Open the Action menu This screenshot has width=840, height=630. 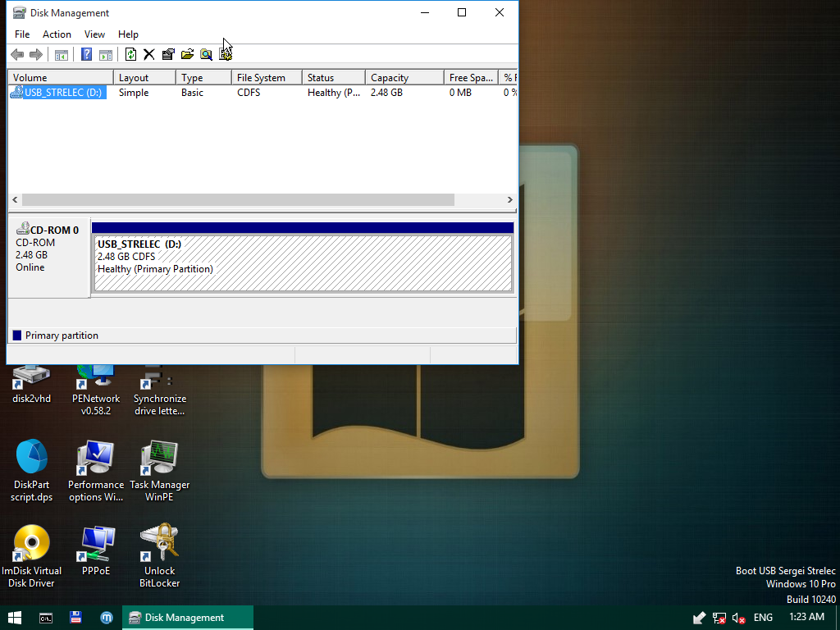click(57, 34)
